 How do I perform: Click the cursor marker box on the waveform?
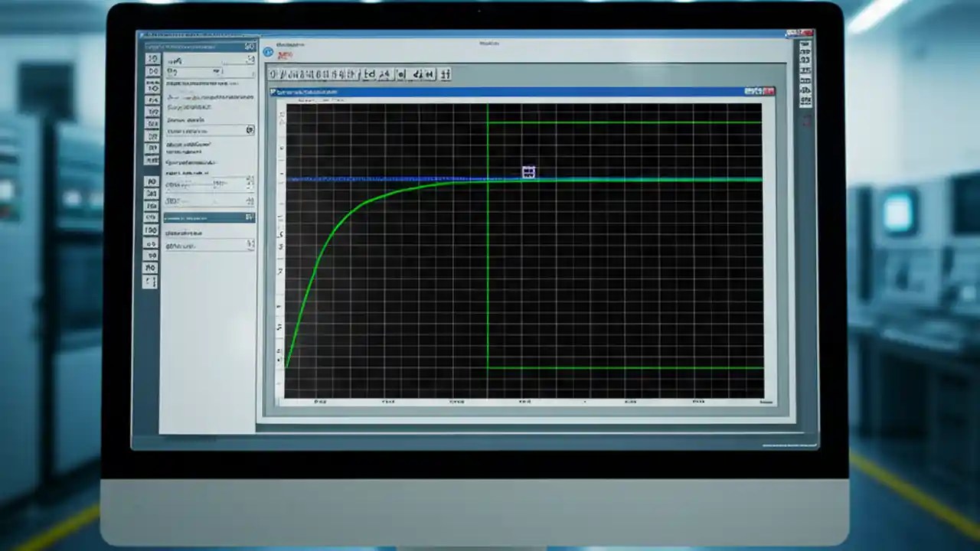[528, 171]
